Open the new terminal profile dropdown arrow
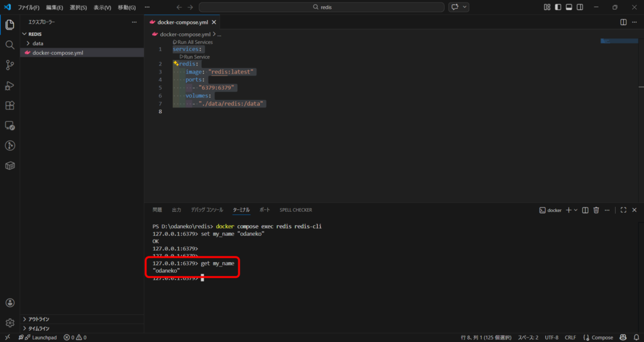Image resolution: width=644 pixels, height=342 pixels. [x=575, y=210]
